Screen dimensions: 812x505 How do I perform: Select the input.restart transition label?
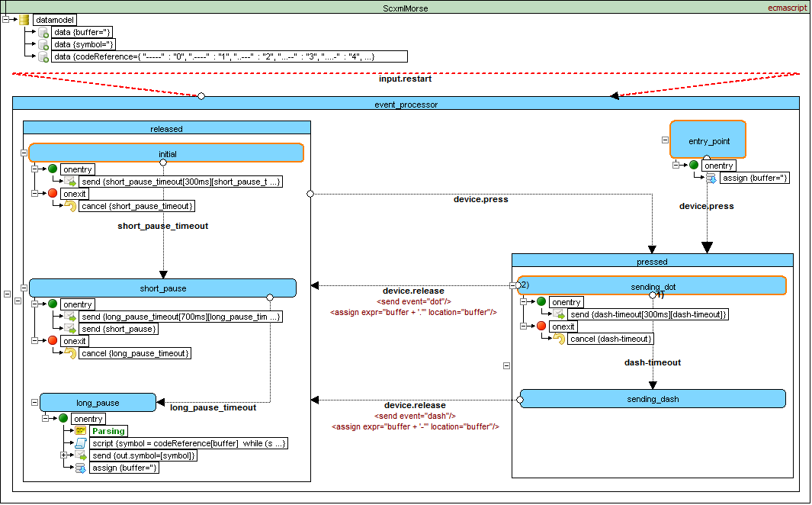[x=406, y=79]
